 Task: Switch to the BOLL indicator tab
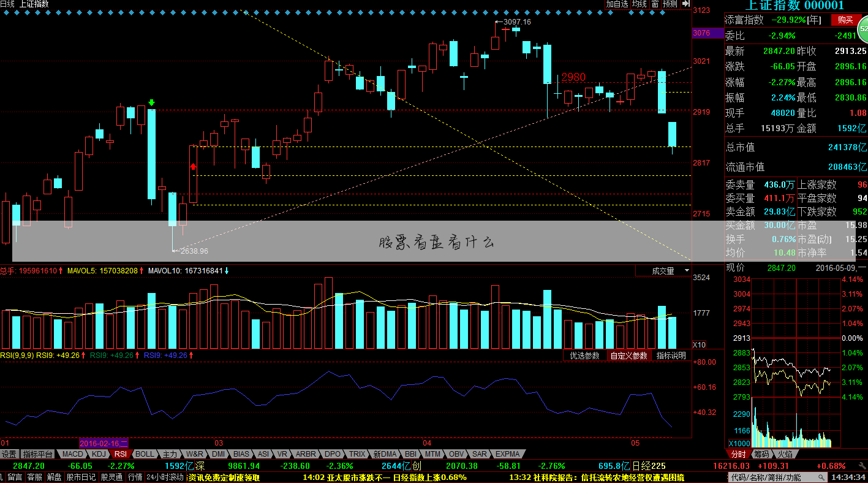[145, 454]
